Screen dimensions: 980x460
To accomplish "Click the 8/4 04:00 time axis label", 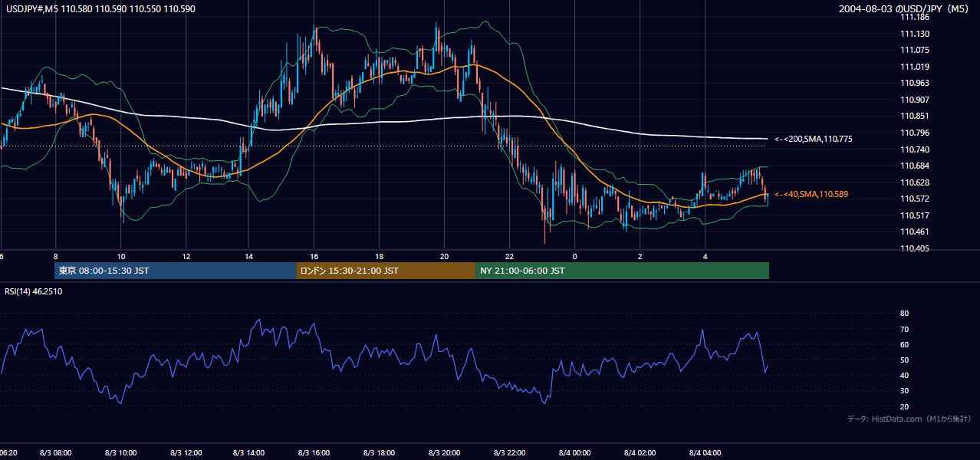I will point(705,453).
